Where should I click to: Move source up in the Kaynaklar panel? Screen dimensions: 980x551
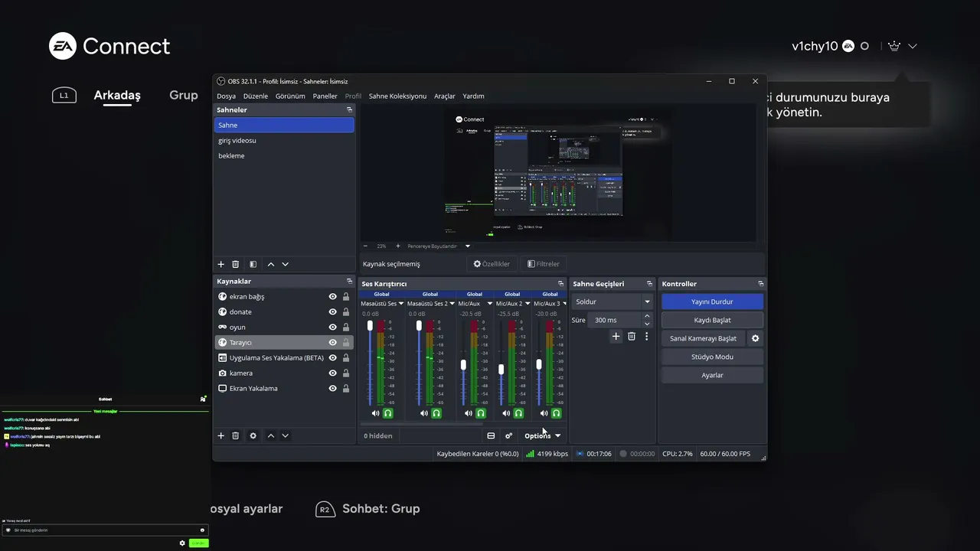271,435
